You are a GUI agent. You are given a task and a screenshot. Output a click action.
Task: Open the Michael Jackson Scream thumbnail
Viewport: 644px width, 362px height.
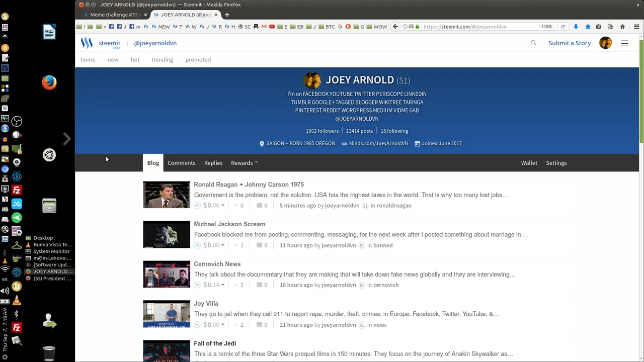167,234
